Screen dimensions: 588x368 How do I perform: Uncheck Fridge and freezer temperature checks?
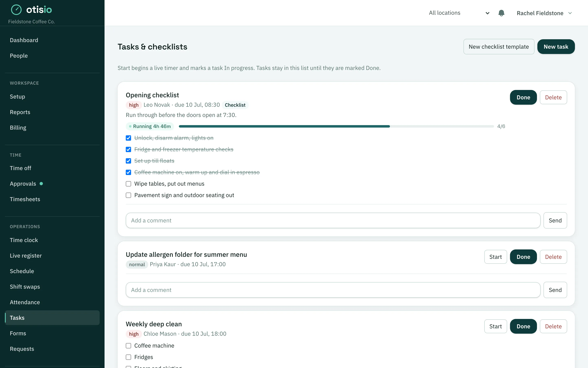point(129,149)
